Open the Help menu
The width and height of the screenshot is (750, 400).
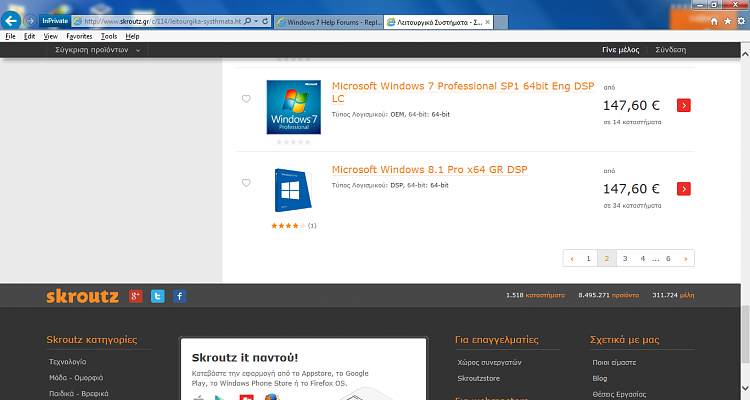point(132,36)
